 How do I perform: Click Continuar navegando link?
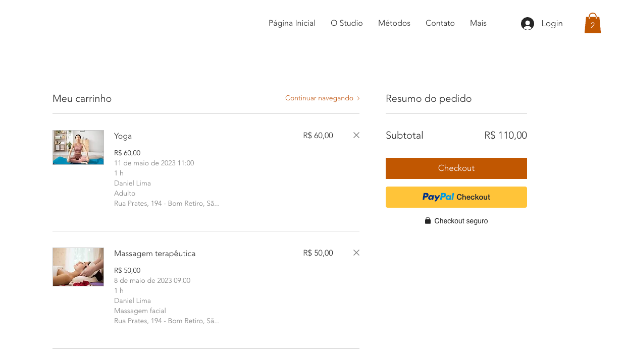(319, 98)
